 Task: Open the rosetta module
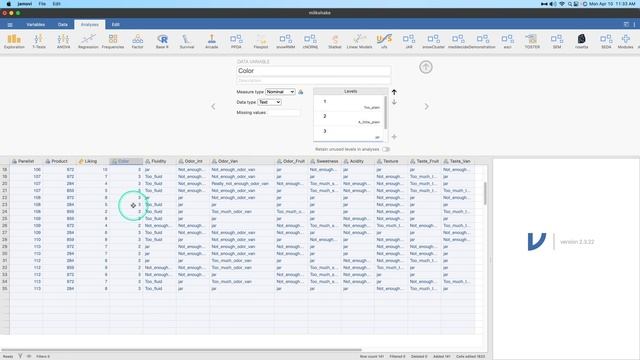pos(582,41)
